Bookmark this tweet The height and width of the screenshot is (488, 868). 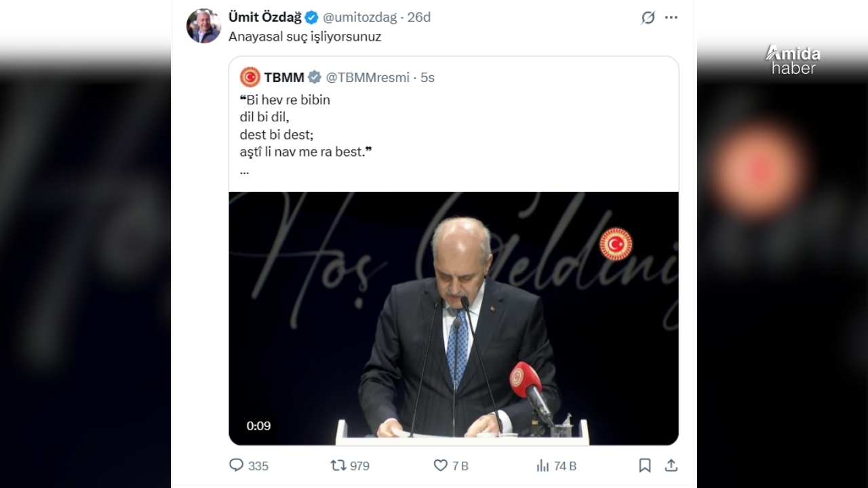(645, 466)
